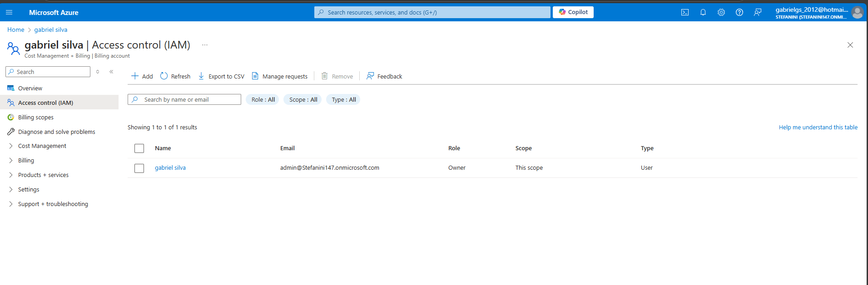Sort by the Email column header

(x=288, y=148)
